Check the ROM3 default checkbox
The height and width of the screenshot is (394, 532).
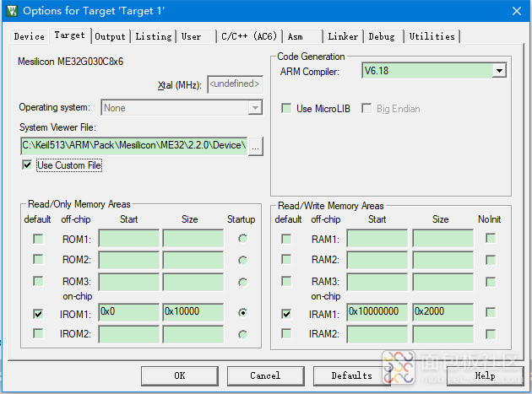tap(38, 281)
